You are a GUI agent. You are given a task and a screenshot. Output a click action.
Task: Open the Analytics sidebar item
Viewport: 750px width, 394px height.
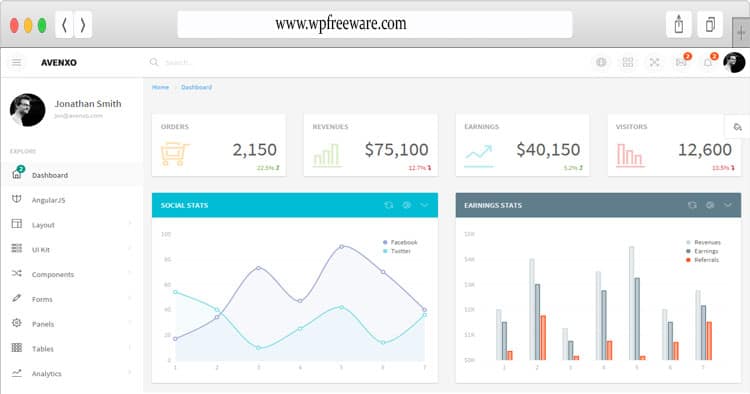point(72,373)
